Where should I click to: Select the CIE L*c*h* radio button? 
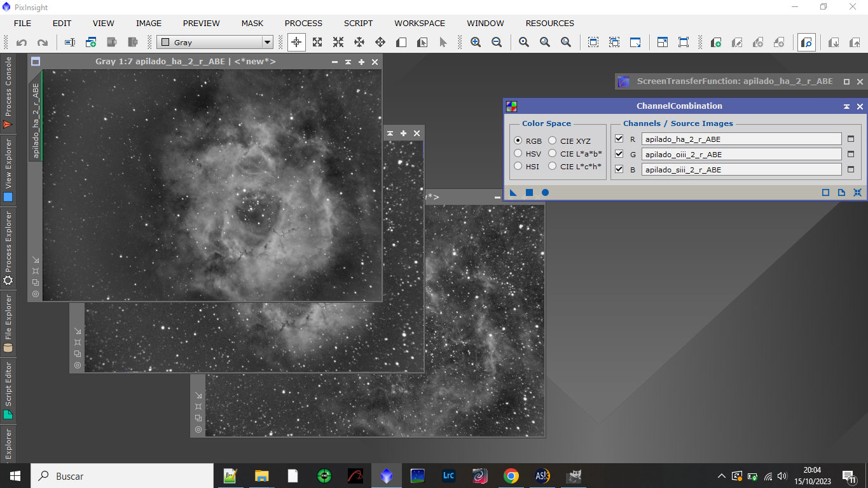click(x=553, y=166)
